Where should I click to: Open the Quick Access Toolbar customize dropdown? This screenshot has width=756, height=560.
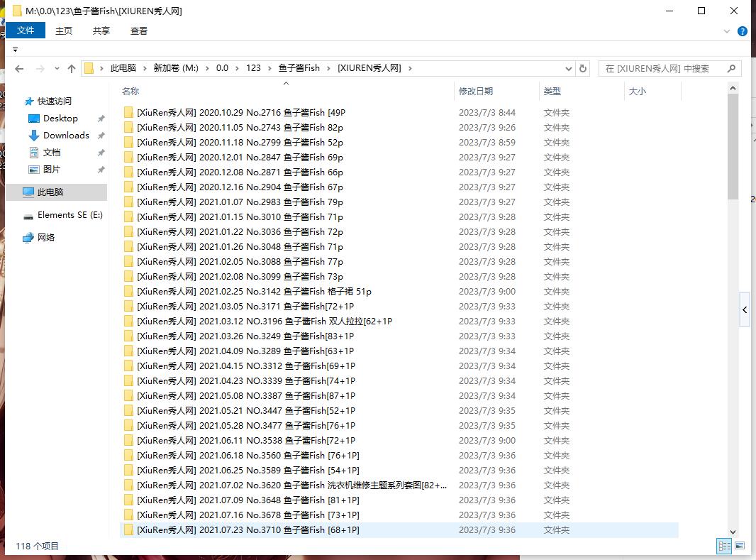[16, 50]
